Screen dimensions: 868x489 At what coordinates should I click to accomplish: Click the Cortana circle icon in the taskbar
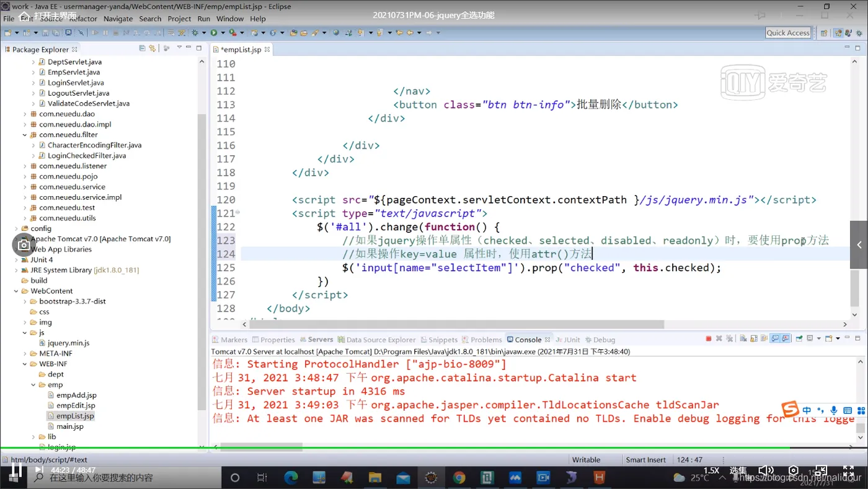(x=234, y=477)
